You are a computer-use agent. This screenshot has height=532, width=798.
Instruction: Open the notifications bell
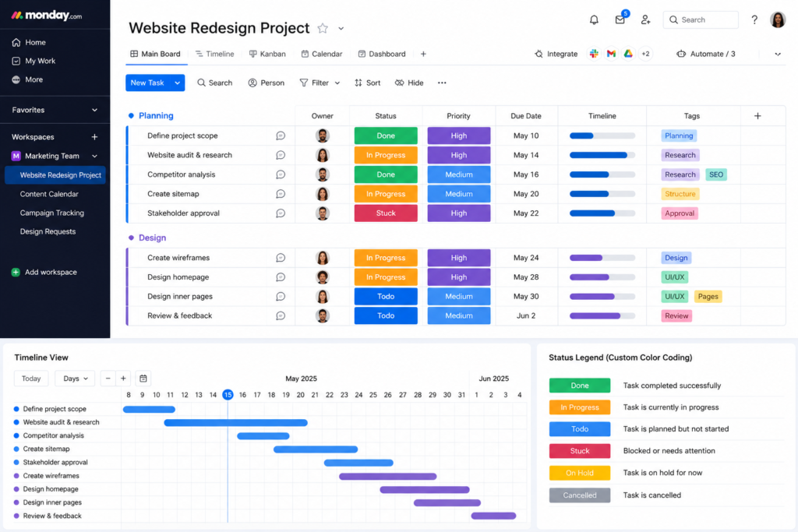pyautogui.click(x=594, y=19)
